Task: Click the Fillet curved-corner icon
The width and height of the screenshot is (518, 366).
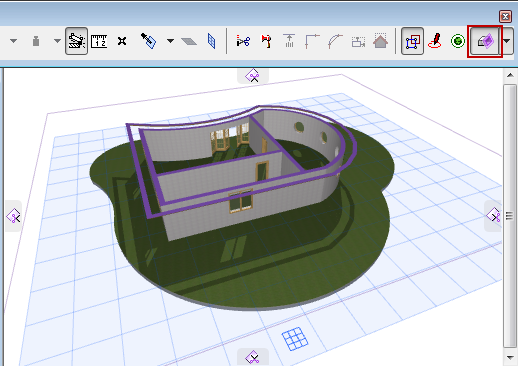Action: (335, 41)
